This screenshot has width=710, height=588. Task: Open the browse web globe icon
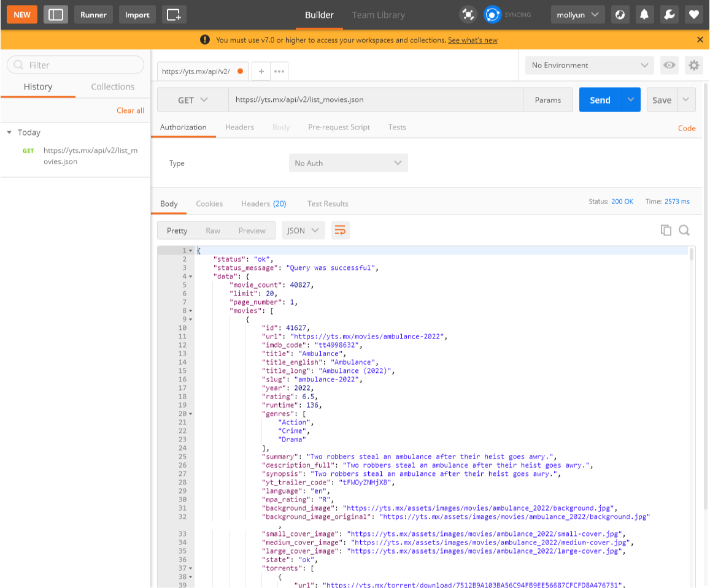(620, 15)
